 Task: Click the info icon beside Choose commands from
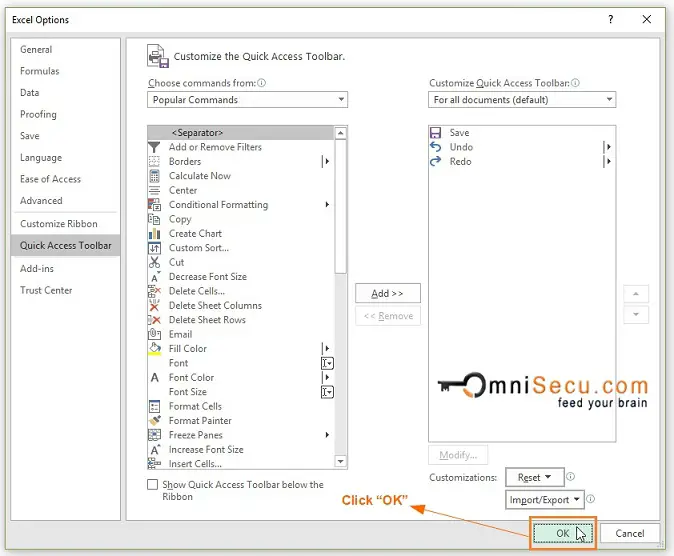[x=261, y=83]
